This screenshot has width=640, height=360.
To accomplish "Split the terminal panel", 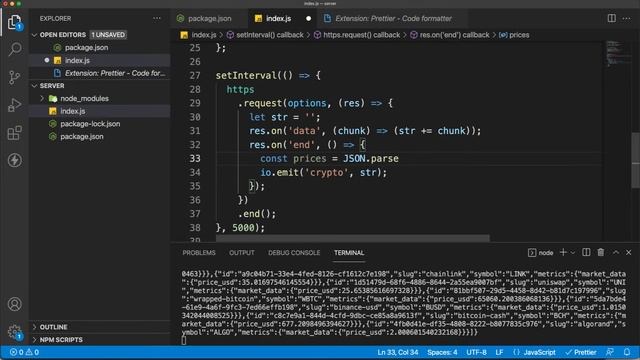I will (586, 253).
